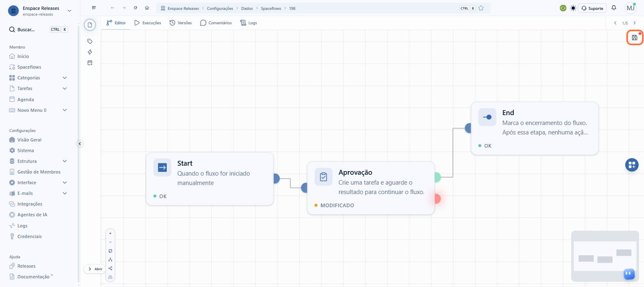Go to previous record with left chevron near 1/5
The width and height of the screenshot is (644, 287).
point(615,23)
